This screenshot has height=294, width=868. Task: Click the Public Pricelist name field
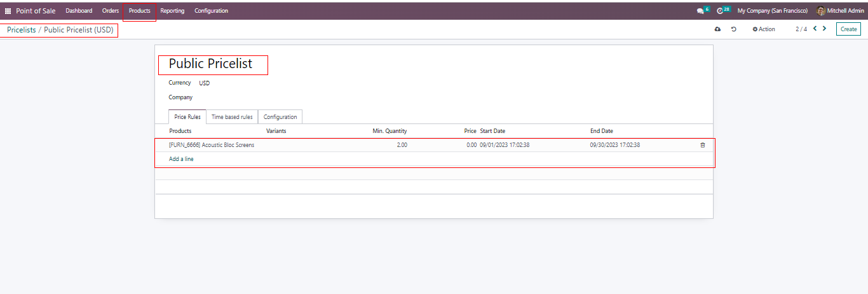tap(211, 64)
